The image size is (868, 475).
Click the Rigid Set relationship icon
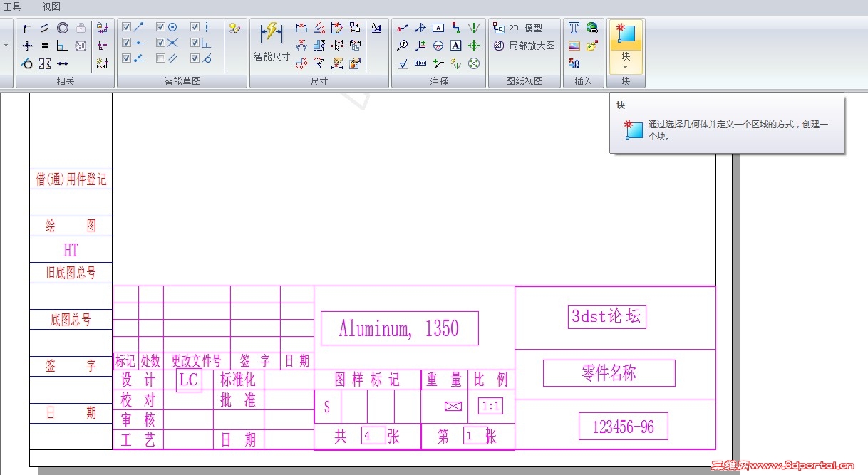pos(81,46)
